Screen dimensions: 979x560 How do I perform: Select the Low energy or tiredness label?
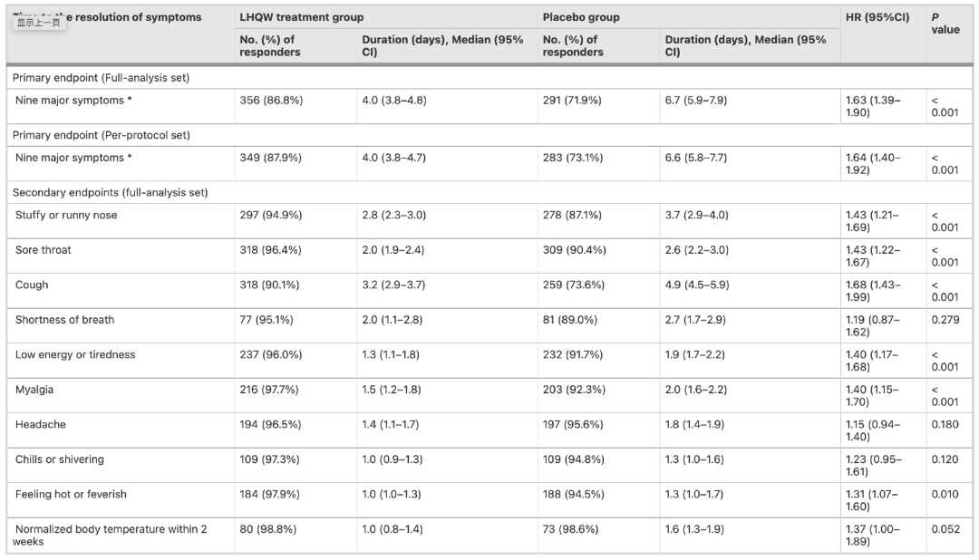(x=75, y=354)
